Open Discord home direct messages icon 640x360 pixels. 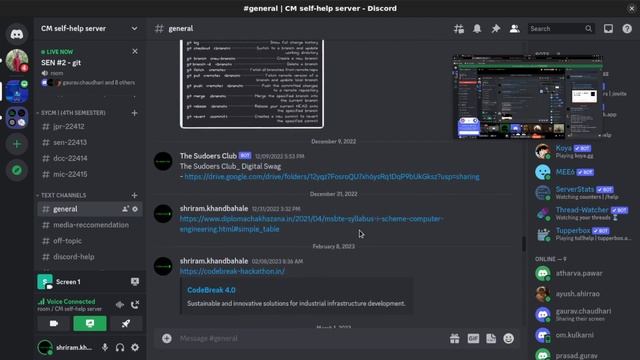click(17, 34)
